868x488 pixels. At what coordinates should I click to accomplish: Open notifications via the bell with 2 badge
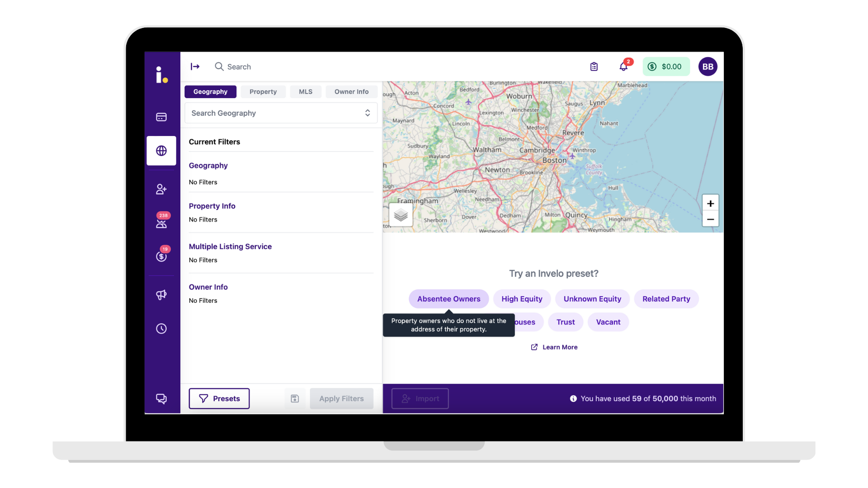623,66
